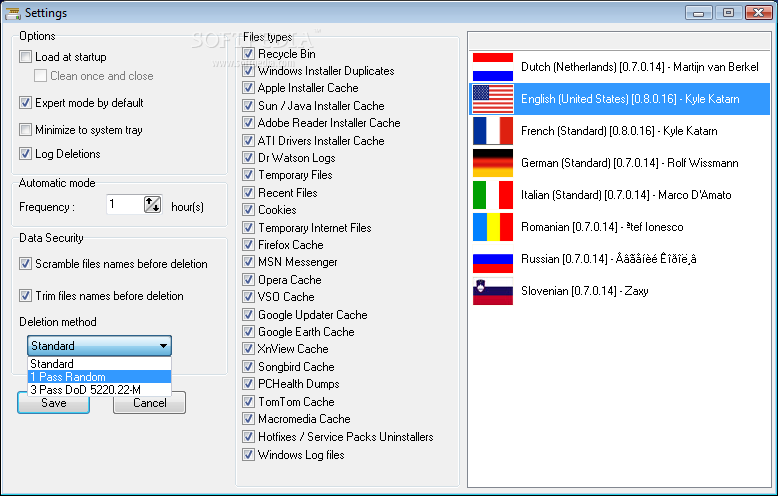The width and height of the screenshot is (778, 496).
Task: Maximize the Settings window
Action: click(728, 12)
